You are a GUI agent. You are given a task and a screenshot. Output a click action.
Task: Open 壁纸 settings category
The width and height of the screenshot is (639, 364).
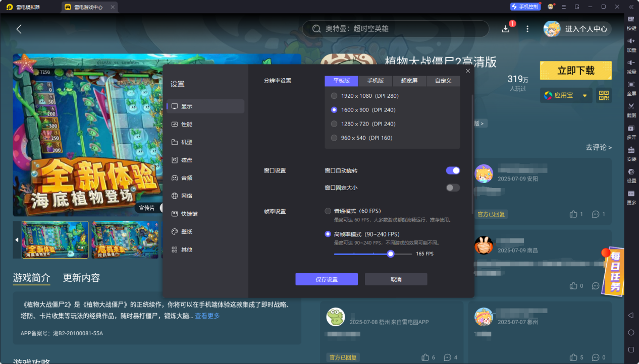205,231
